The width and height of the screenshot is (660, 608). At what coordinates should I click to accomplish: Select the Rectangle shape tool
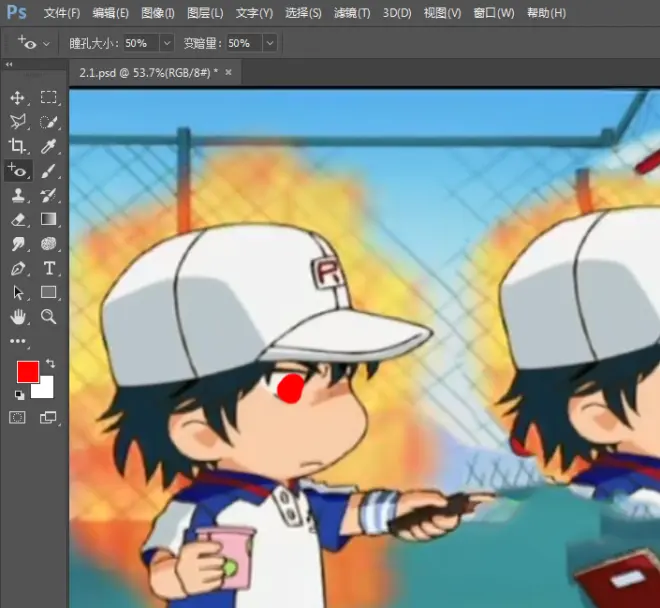(48, 292)
